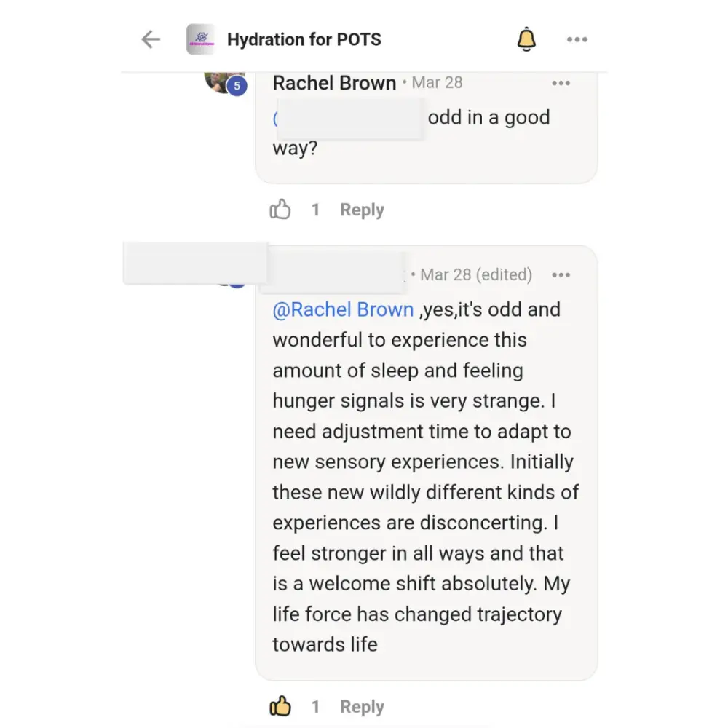Image resolution: width=728 pixels, height=728 pixels.
Task: Open the Rachel Brown commenter name
Action: click(x=334, y=83)
